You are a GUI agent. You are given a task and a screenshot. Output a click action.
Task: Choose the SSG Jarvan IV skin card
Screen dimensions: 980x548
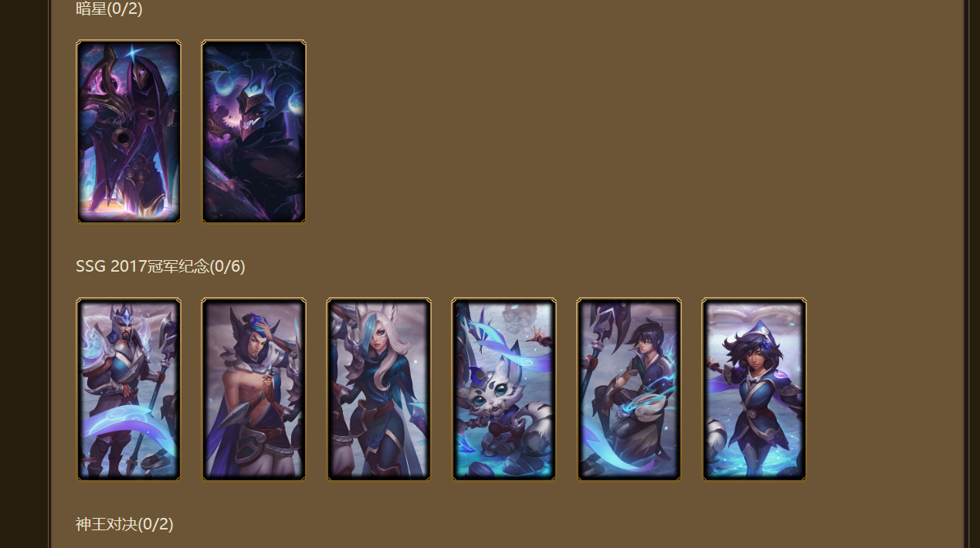coord(129,389)
